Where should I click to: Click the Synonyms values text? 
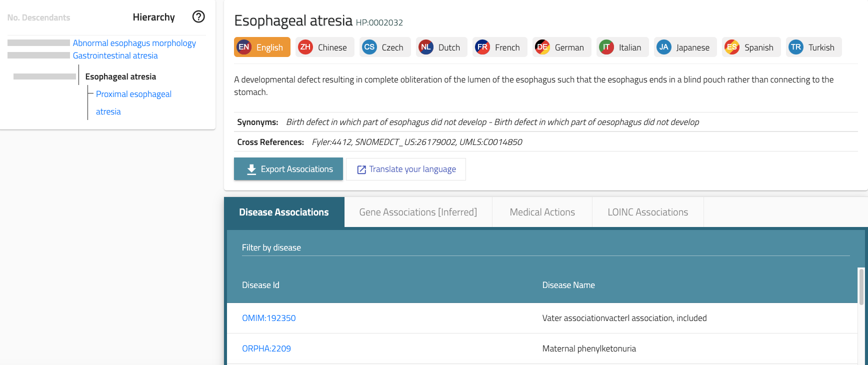click(492, 122)
